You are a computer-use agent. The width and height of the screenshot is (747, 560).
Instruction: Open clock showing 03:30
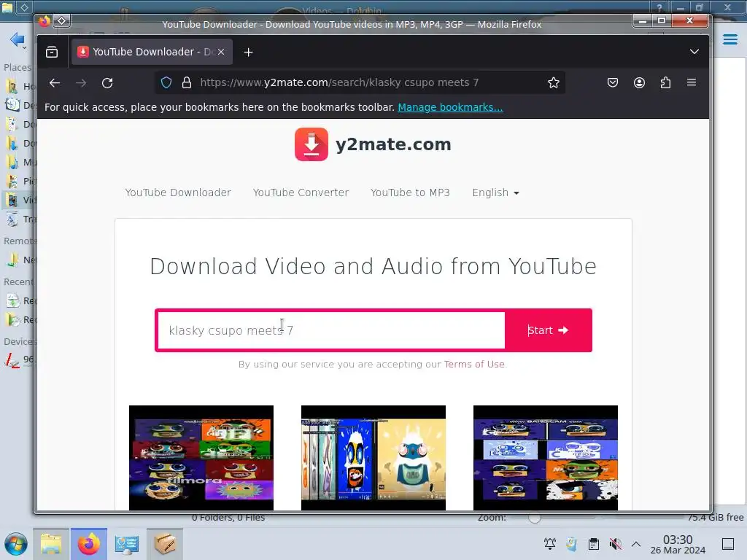678,545
